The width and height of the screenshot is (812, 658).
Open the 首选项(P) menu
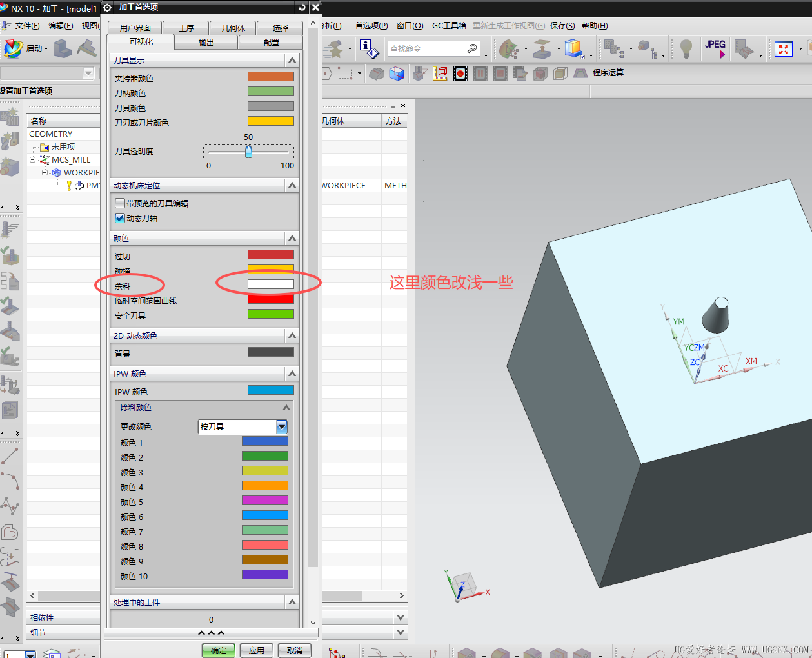tap(371, 26)
